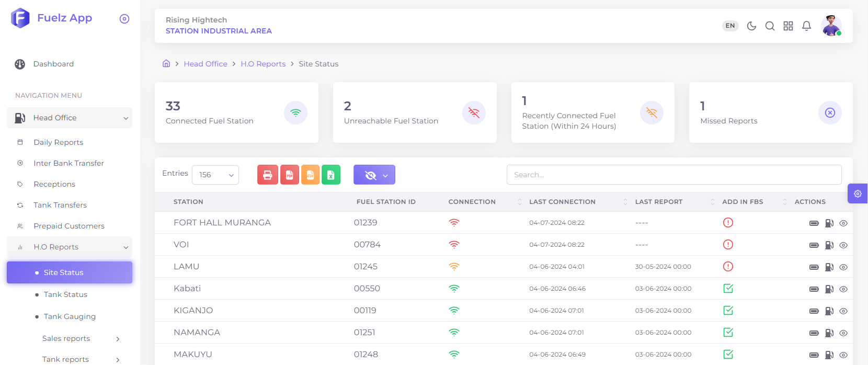
Task: Open the floating settings gear tab
Action: click(x=858, y=193)
